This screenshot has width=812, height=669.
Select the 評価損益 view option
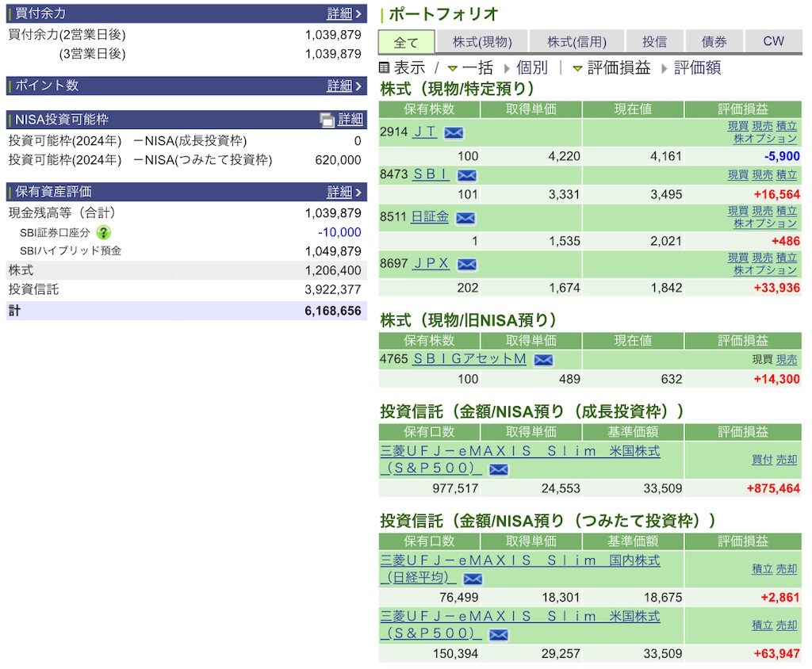click(x=619, y=67)
